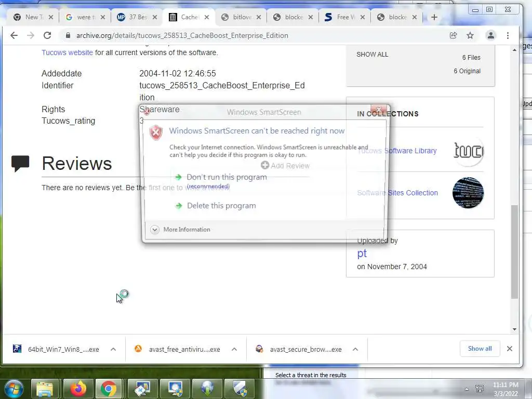The image size is (532, 399).
Task: Open Software Sites Collection link
Action: click(397, 193)
